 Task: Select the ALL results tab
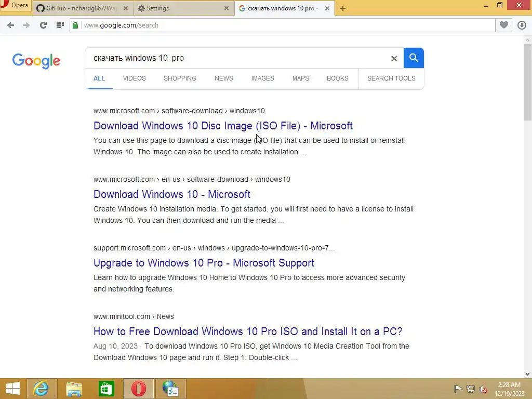(x=99, y=78)
